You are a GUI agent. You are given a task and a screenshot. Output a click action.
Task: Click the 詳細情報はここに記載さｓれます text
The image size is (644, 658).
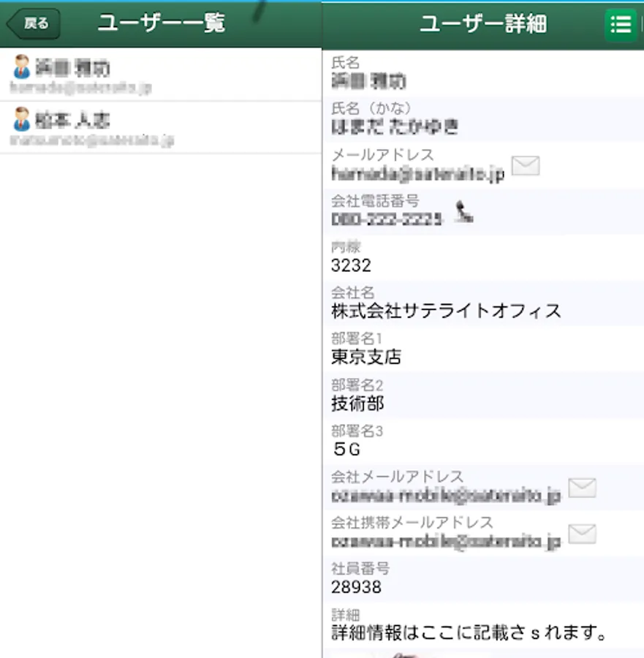point(469,632)
